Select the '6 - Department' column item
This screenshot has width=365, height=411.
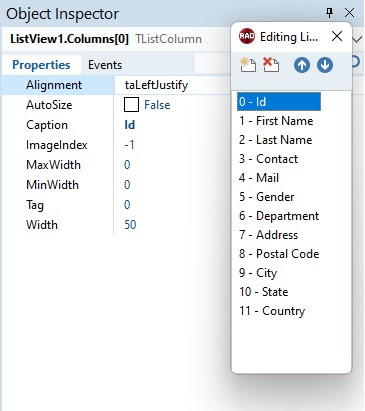(279, 216)
